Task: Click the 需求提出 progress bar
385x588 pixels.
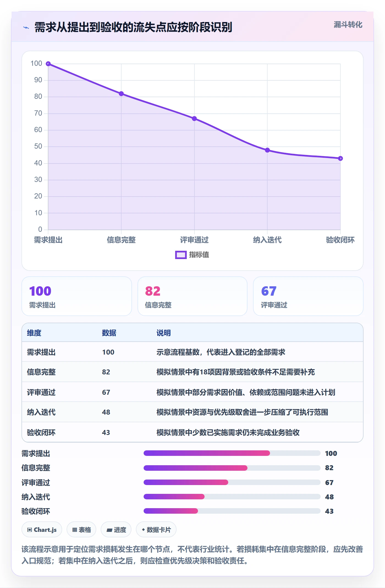Action: pos(232,453)
